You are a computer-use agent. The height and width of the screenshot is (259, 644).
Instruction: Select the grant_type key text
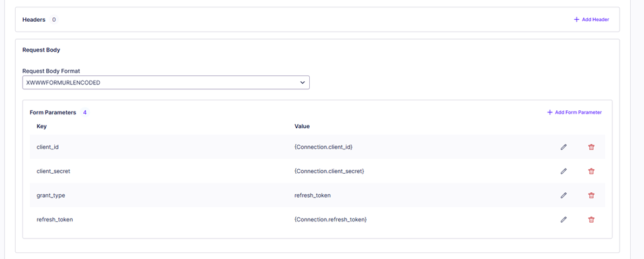pyautogui.click(x=51, y=196)
